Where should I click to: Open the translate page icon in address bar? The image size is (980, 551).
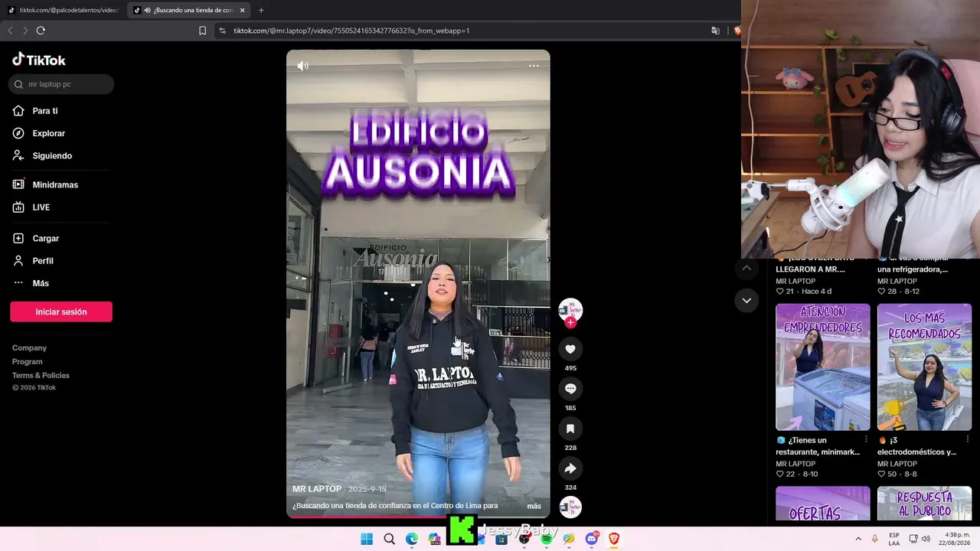pyautogui.click(x=715, y=31)
